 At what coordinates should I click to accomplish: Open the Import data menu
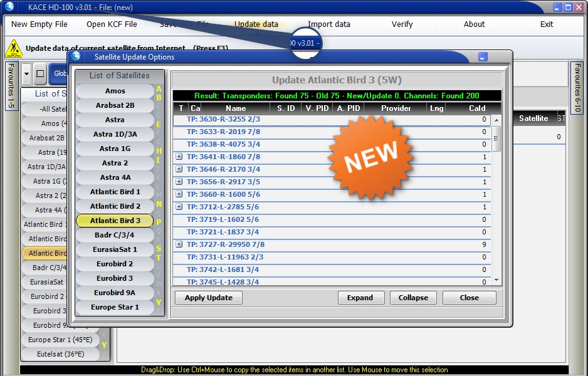[x=329, y=24]
